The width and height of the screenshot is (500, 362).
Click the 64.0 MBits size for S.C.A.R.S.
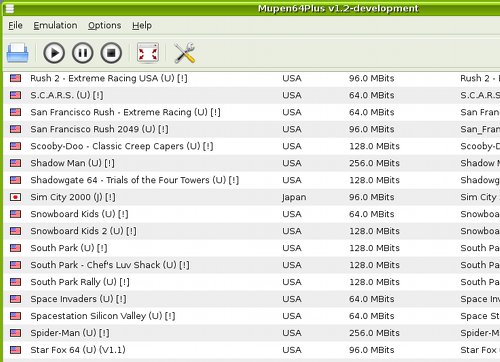(x=372, y=95)
